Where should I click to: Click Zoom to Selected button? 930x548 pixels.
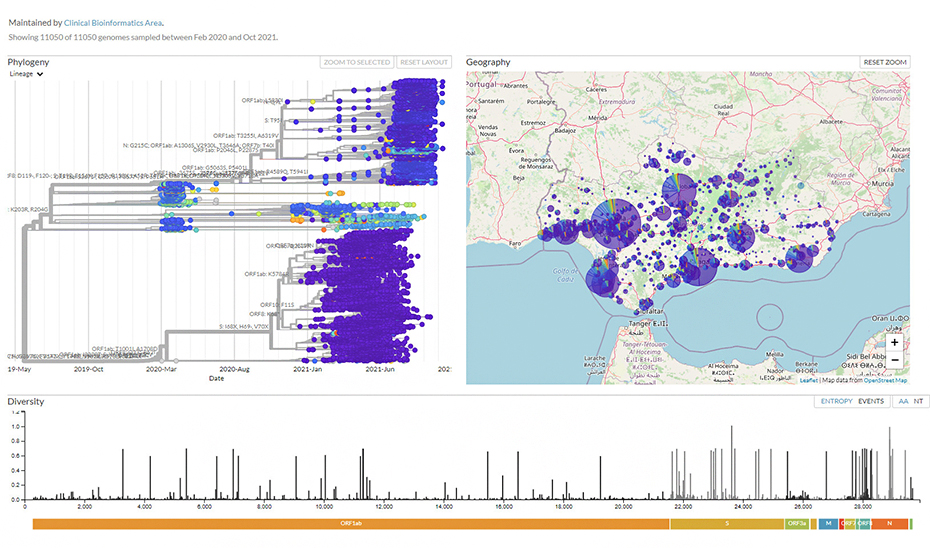(357, 62)
